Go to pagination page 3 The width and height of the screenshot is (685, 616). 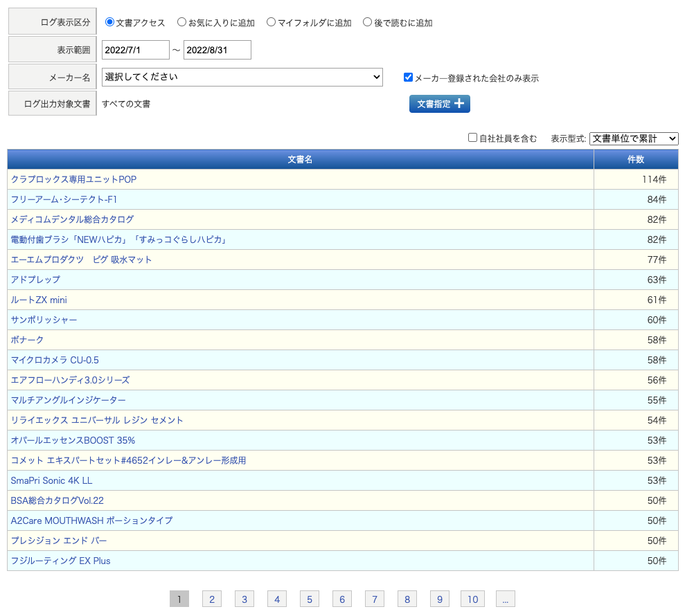coord(244,599)
